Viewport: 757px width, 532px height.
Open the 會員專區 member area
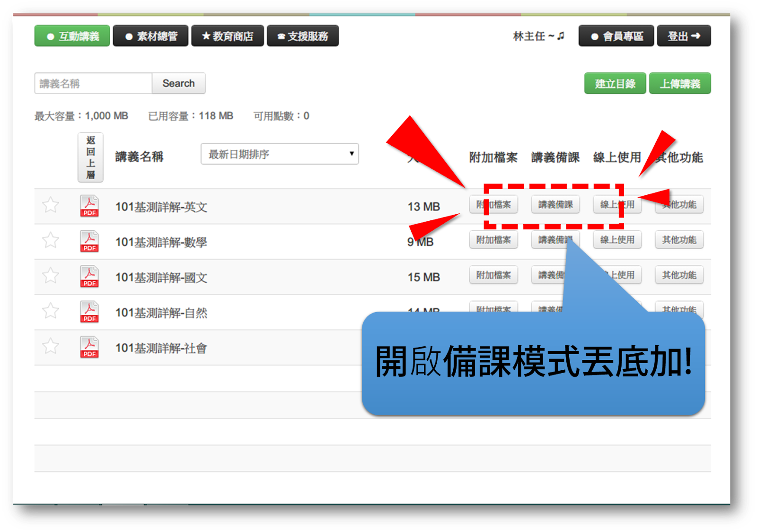pos(616,36)
